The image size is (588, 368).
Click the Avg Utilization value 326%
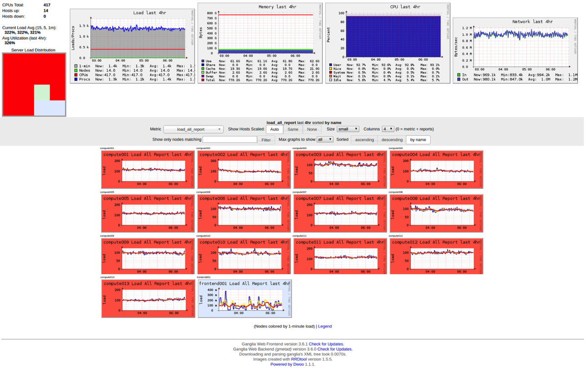(x=10, y=43)
